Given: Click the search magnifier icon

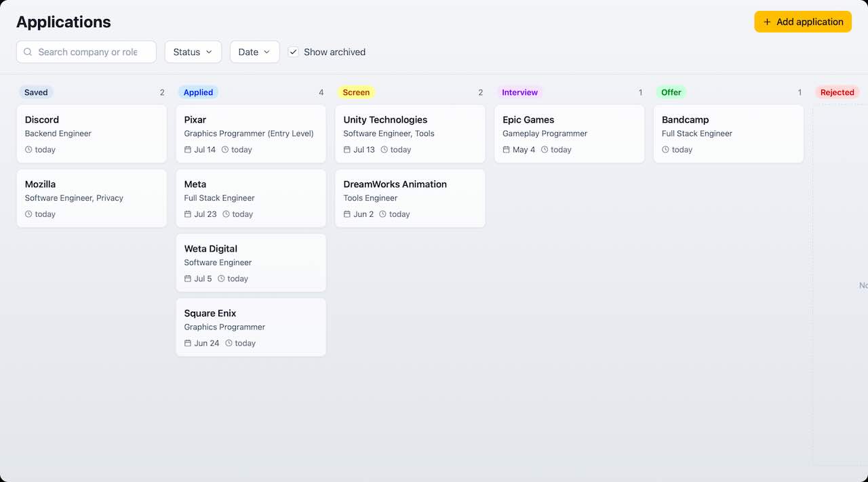Looking at the screenshot, I should coord(28,52).
